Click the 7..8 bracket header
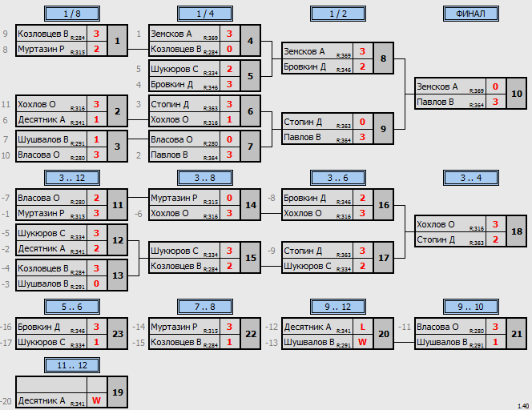532x410 pixels. point(205,307)
